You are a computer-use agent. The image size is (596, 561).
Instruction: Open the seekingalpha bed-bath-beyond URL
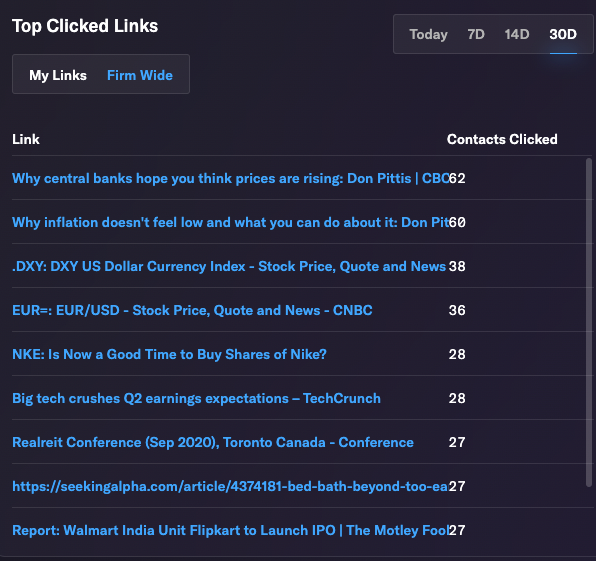tap(230, 487)
